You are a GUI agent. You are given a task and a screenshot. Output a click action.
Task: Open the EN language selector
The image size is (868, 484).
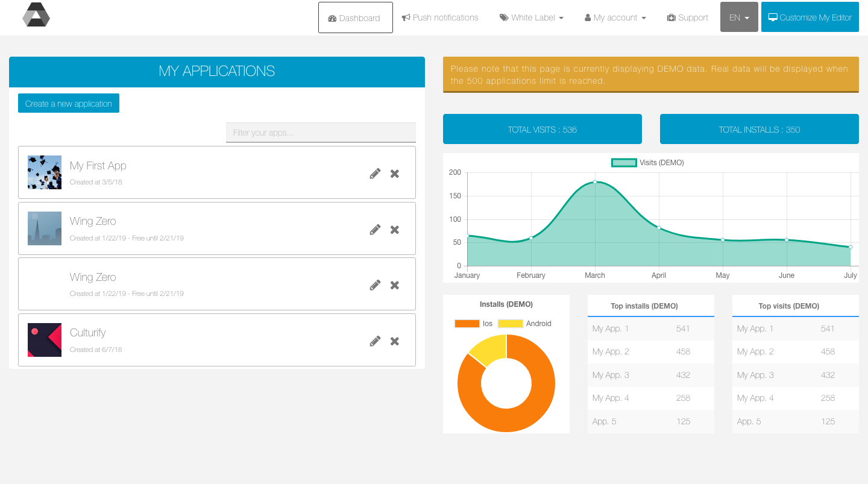(739, 17)
